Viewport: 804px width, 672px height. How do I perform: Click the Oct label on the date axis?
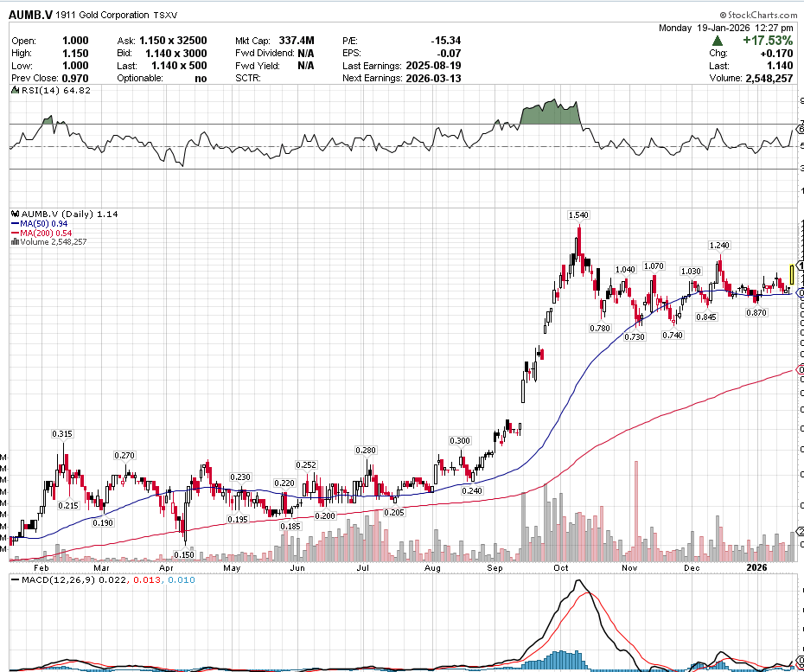(x=560, y=568)
